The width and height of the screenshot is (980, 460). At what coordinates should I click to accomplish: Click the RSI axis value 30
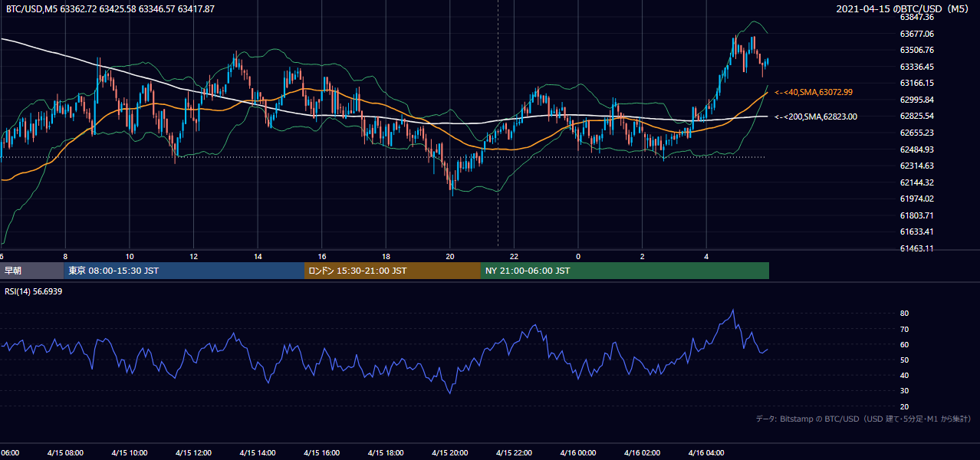904,391
